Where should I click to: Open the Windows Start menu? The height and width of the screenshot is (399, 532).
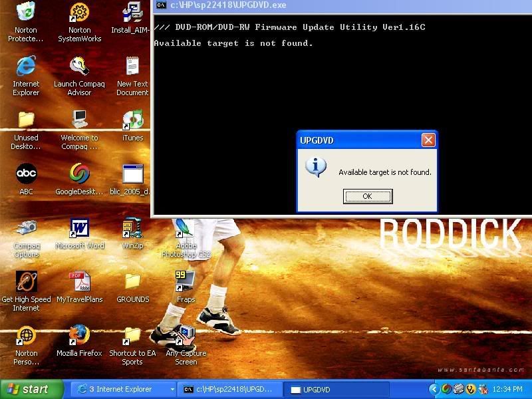pyautogui.click(x=32, y=389)
